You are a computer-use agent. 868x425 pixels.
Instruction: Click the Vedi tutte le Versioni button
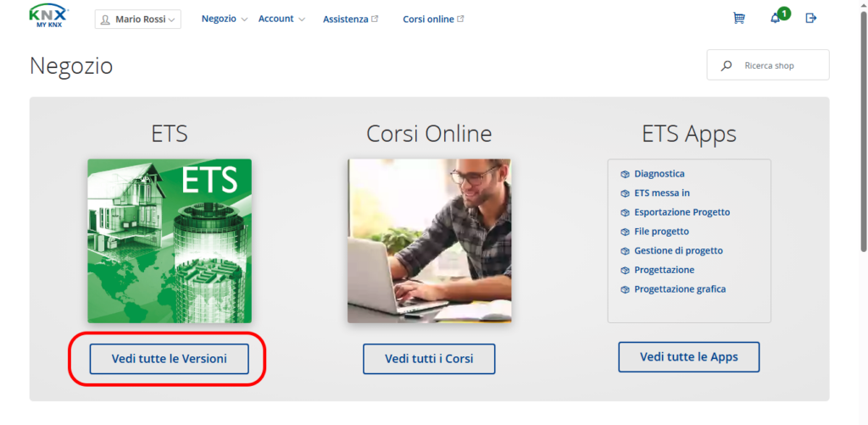169,359
